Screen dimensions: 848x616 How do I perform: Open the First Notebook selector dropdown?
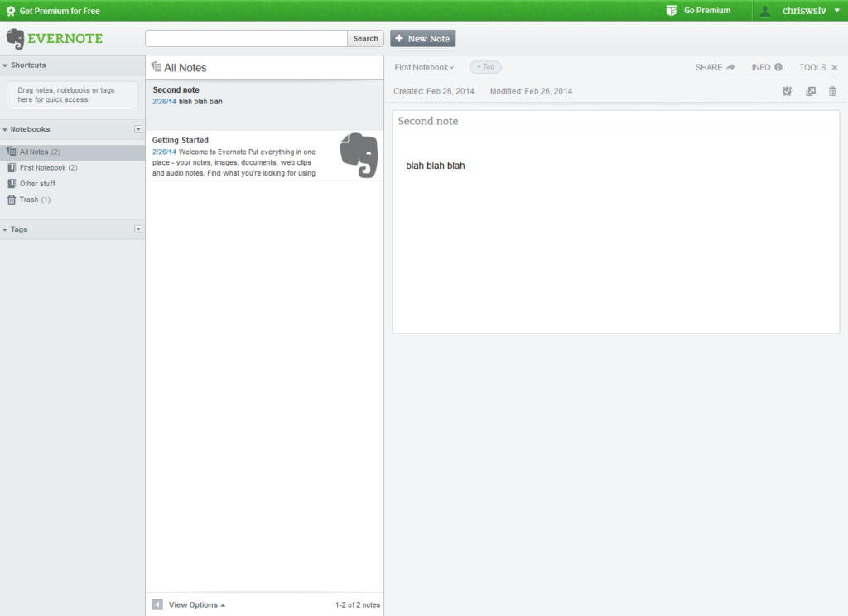click(x=424, y=67)
